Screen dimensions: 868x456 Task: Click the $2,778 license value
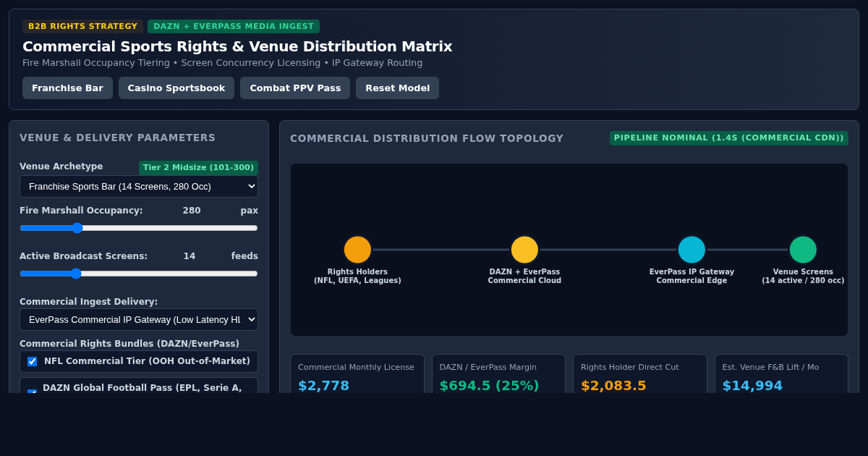click(x=323, y=386)
